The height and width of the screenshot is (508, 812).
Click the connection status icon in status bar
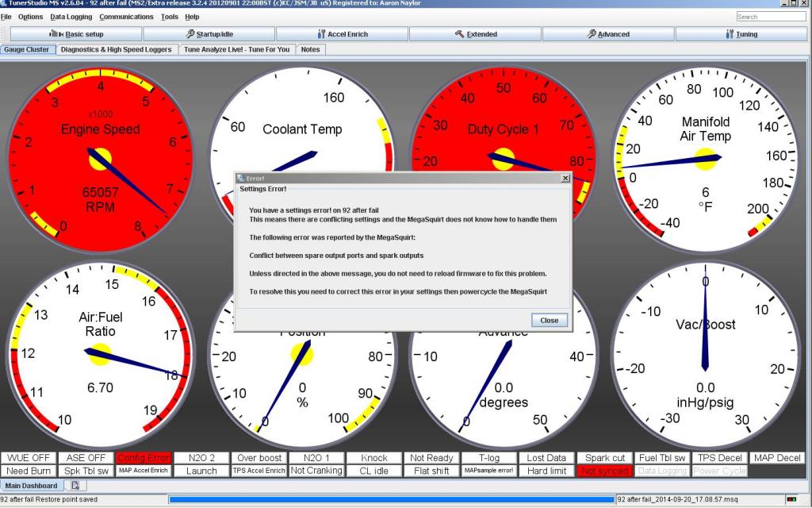coord(791,499)
